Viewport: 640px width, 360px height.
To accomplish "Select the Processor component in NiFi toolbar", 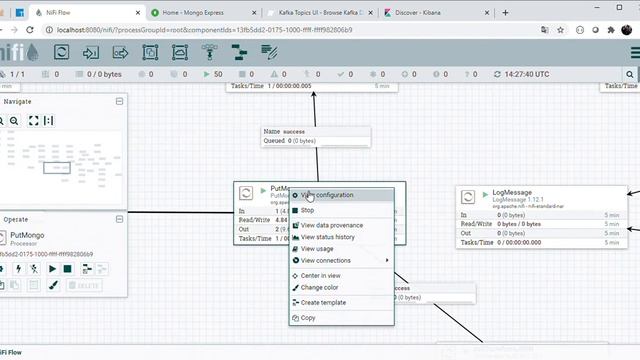I will click(61, 53).
